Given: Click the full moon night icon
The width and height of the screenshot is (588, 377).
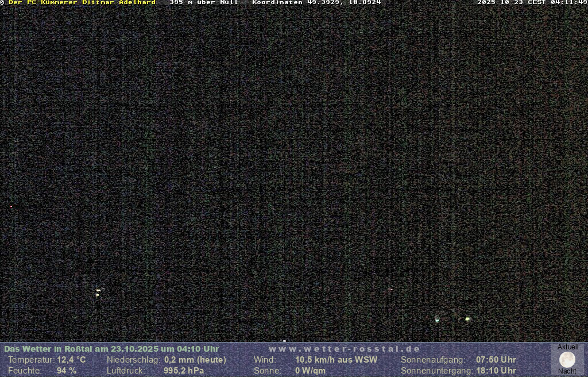Looking at the screenshot, I should point(567,360).
